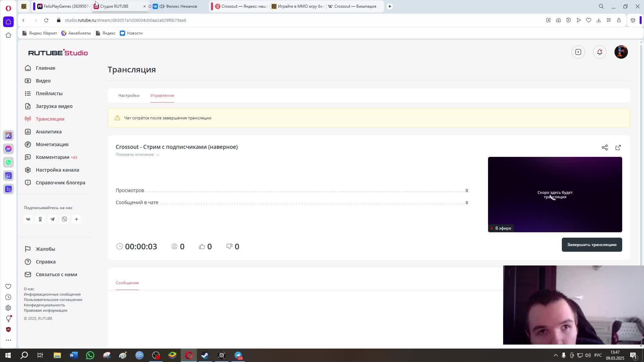The height and width of the screenshot is (362, 644).
Task: Expand Показать описание under stream title
Action: tap(137, 155)
